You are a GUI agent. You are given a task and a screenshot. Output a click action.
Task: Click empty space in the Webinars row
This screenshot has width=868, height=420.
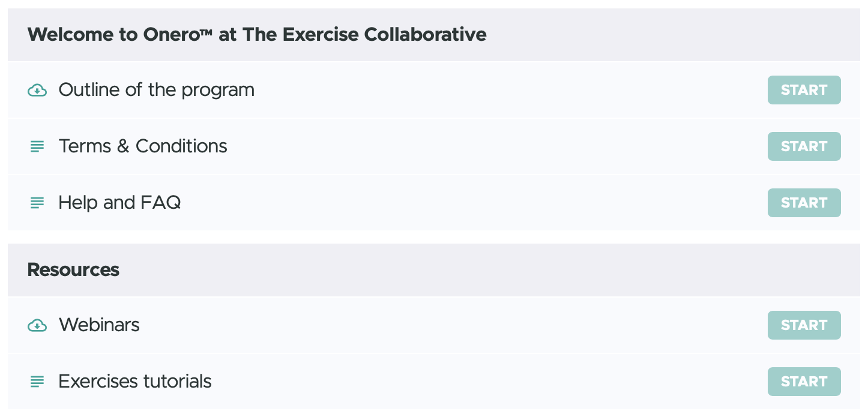point(450,325)
